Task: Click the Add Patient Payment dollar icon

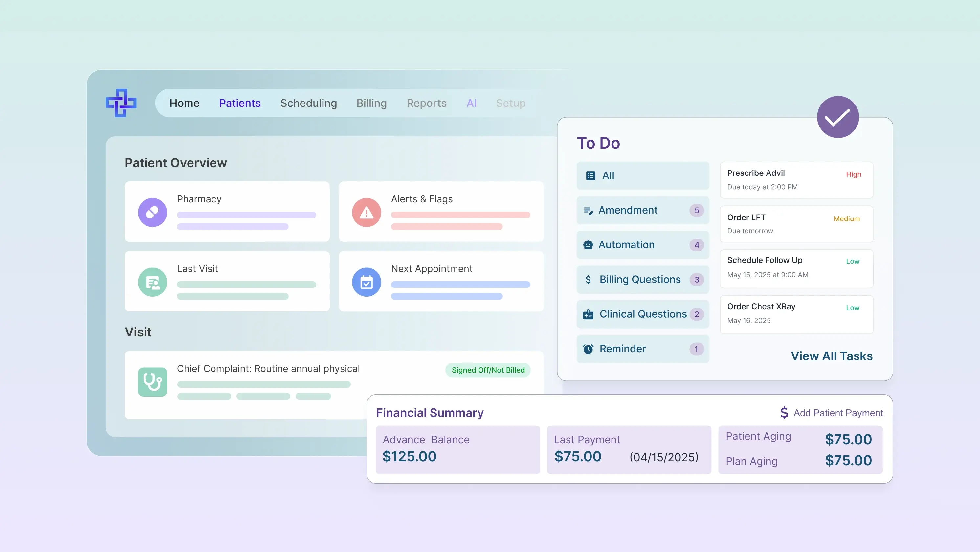Action: (x=784, y=413)
